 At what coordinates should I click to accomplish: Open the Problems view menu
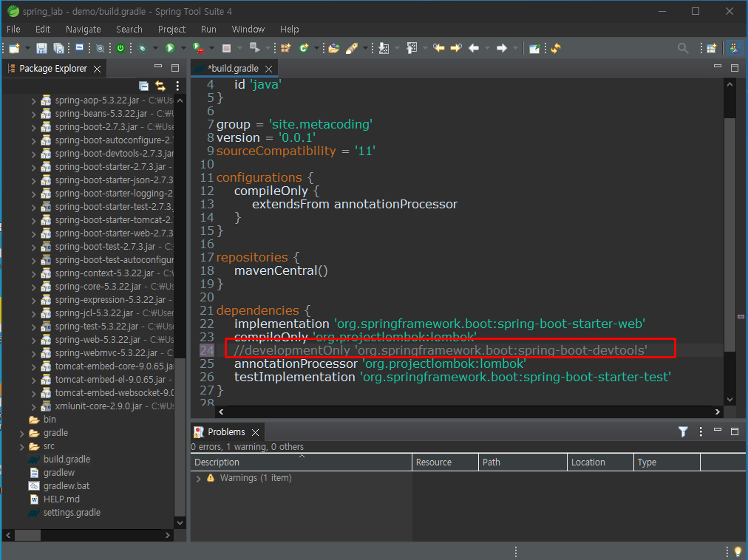click(x=700, y=431)
